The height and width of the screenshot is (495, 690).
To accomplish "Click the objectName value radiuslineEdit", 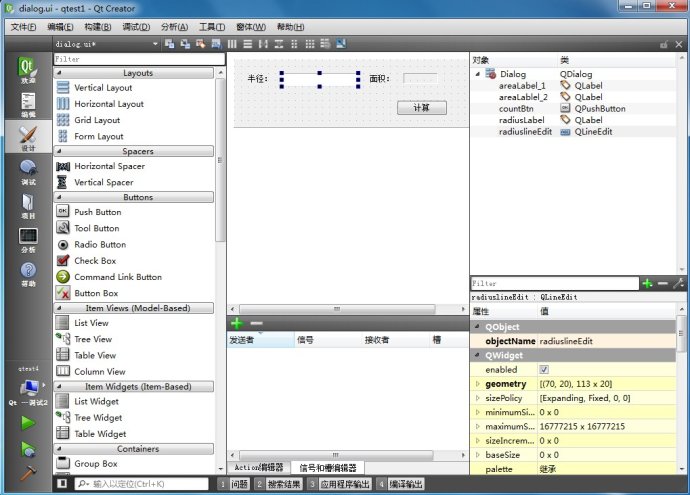I will pyautogui.click(x=566, y=341).
